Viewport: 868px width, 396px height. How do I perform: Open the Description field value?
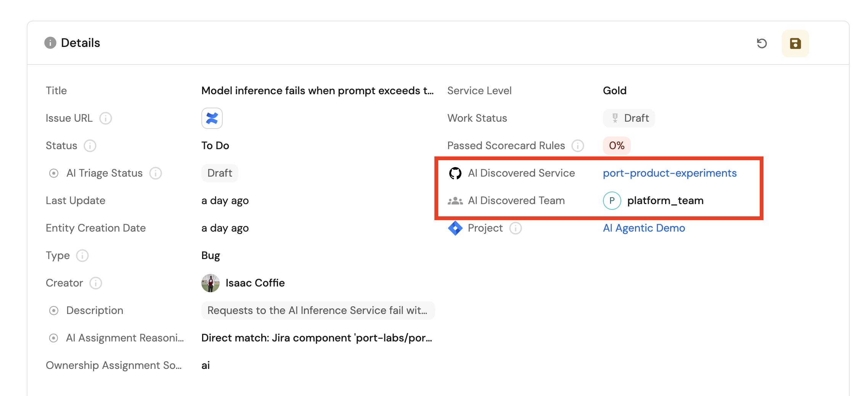(317, 311)
